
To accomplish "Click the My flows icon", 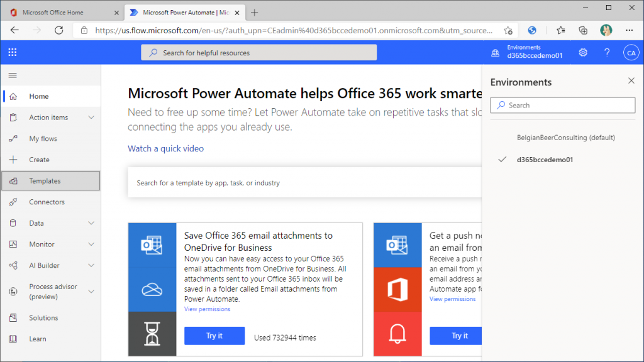I will pos(13,138).
